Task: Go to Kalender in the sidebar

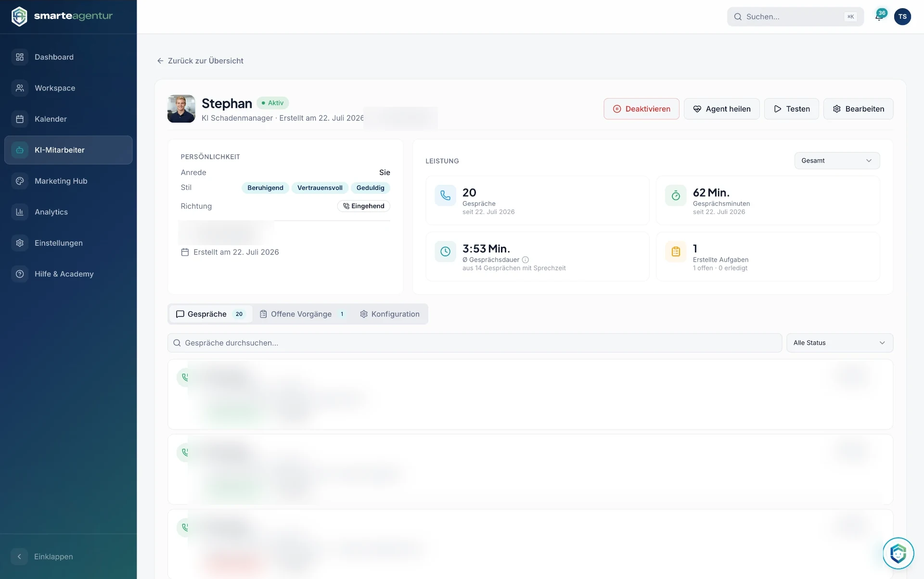Action: pos(68,119)
